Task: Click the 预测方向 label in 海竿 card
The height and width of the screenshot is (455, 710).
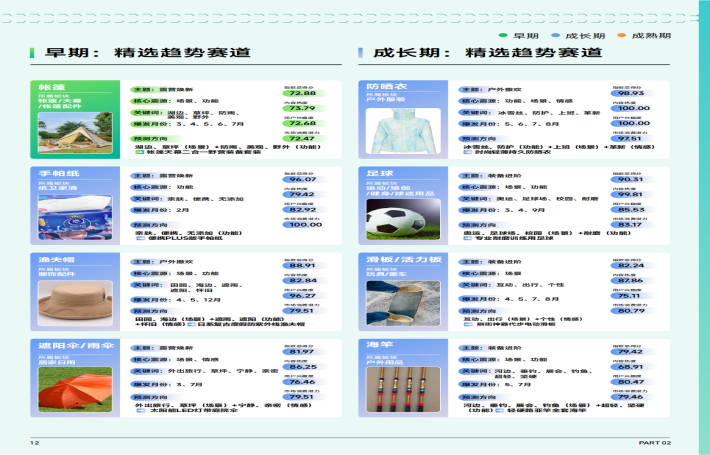Action: [x=476, y=396]
